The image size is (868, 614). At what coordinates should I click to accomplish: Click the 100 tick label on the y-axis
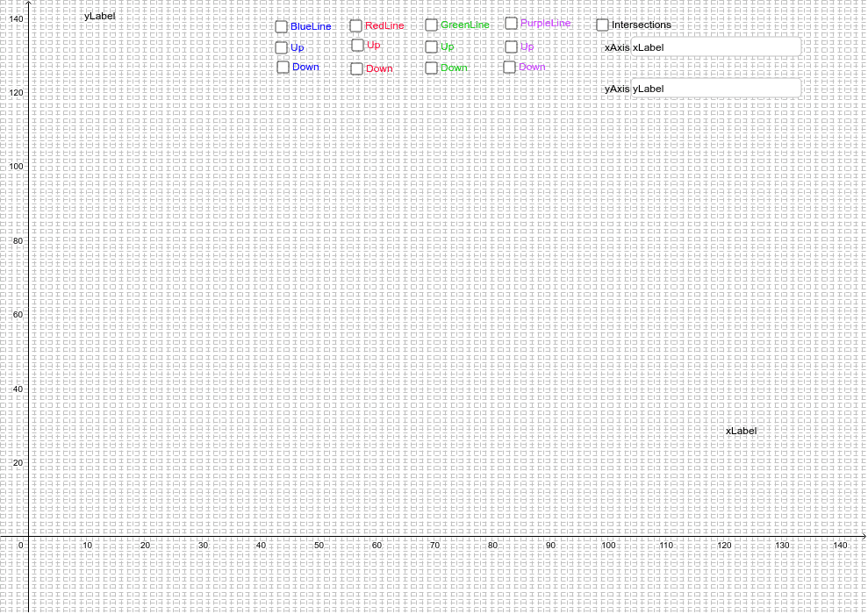[x=16, y=167]
